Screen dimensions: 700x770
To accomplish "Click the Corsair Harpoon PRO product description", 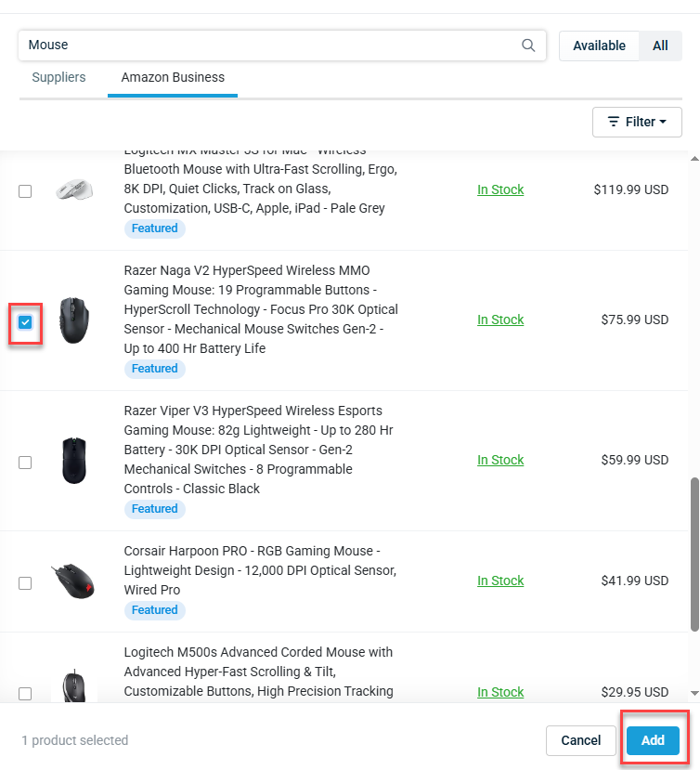I will (260, 570).
